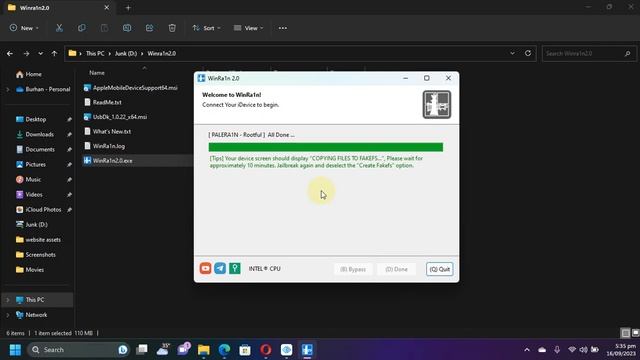Click the Delete trash icon in Explorer toolbar
The height and width of the screenshot is (360, 640).
172,28
